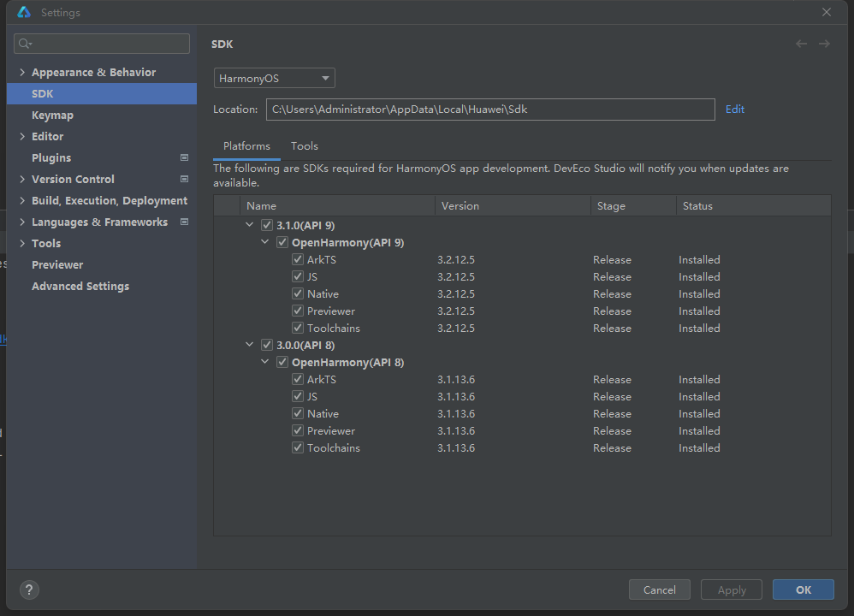
Task: Expand the Tools settings section
Action: 22,243
